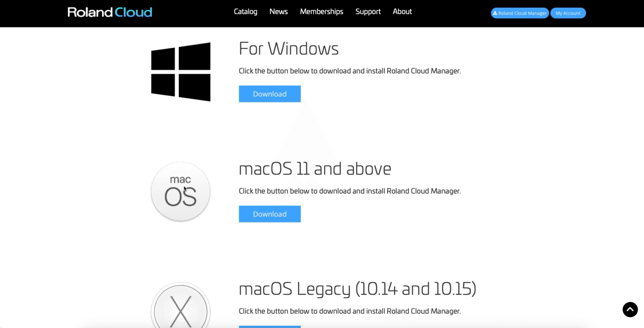Click the Windows section description text
Image resolution: width=644 pixels, height=328 pixels.
pyautogui.click(x=350, y=71)
